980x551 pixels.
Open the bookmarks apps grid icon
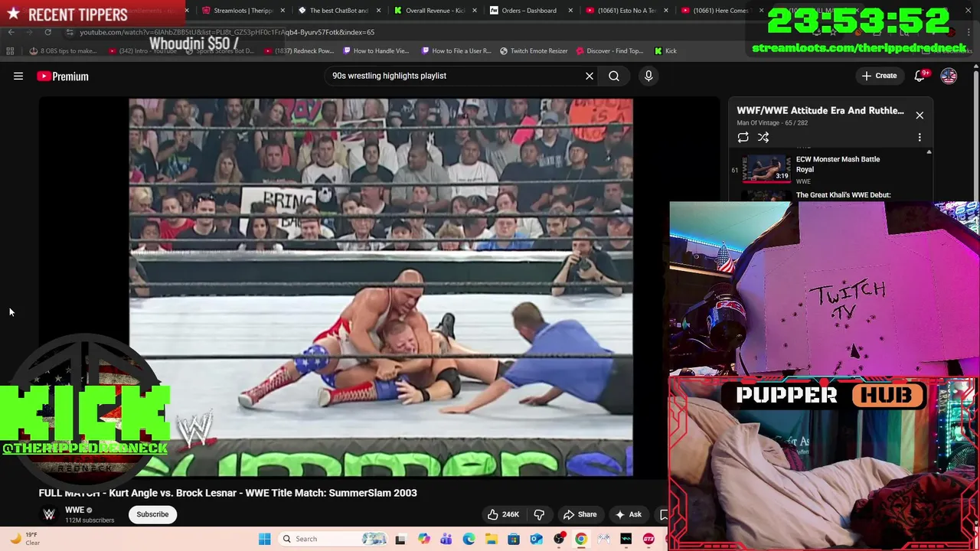click(10, 51)
